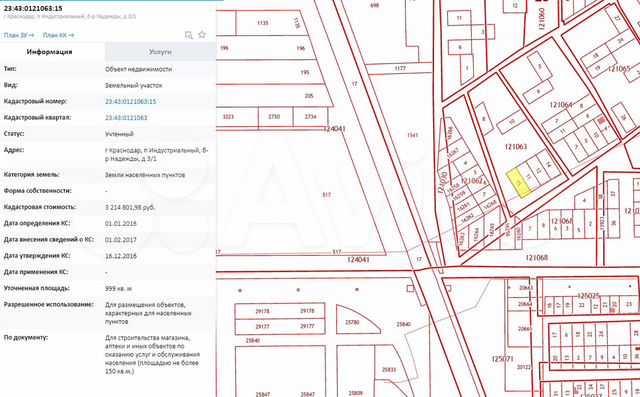The width and height of the screenshot is (640, 397).
Task: Open the План КК link
Action: click(x=58, y=35)
